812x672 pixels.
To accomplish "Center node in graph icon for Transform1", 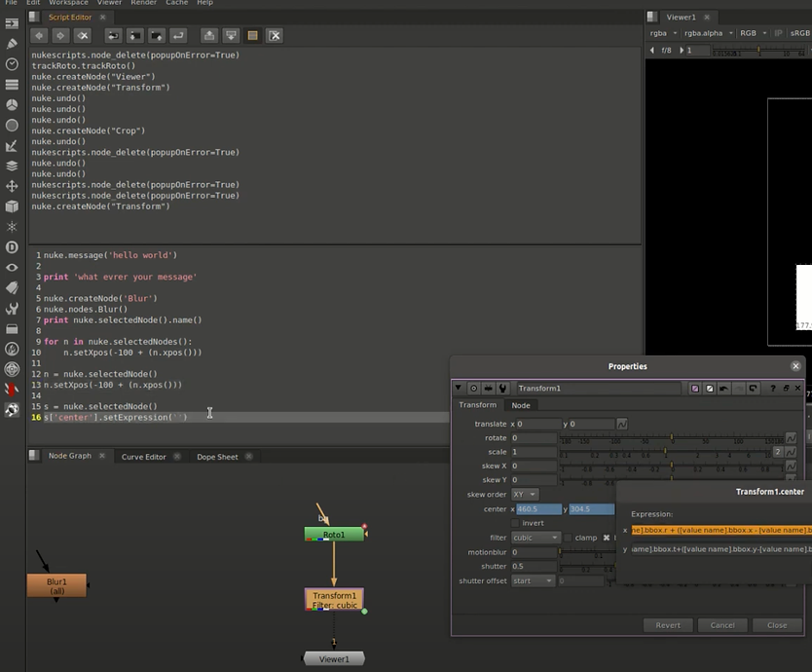I will tap(473, 388).
